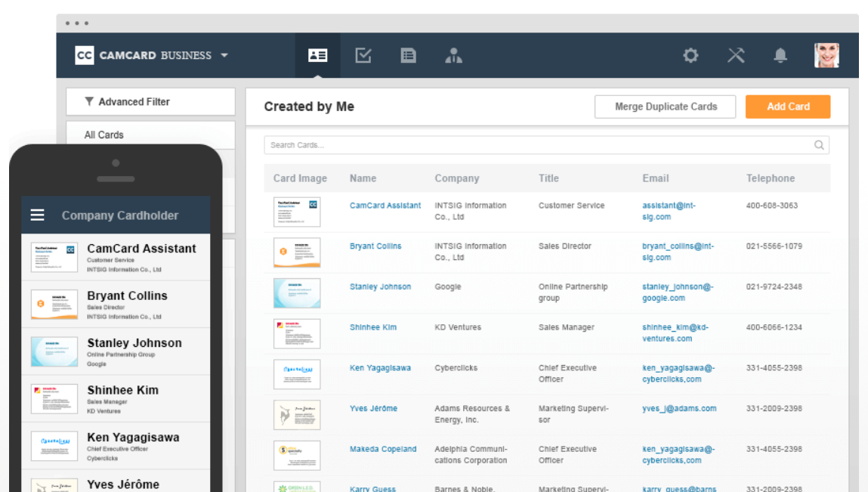Viewport: 868px width, 492px height.
Task: Click the search magnifier icon
Action: 820,145
